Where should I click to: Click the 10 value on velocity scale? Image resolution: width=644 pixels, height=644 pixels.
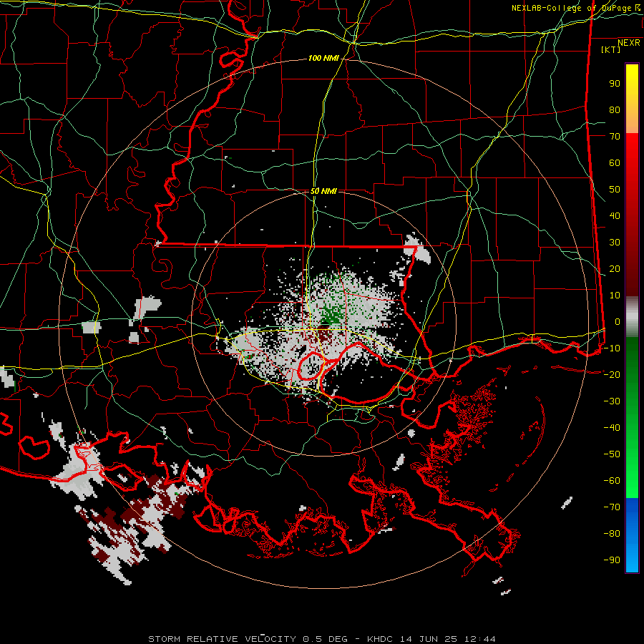click(x=615, y=296)
